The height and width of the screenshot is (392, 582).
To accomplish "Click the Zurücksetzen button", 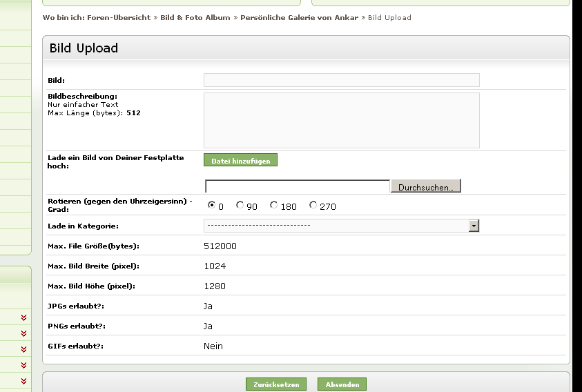I will (275, 384).
